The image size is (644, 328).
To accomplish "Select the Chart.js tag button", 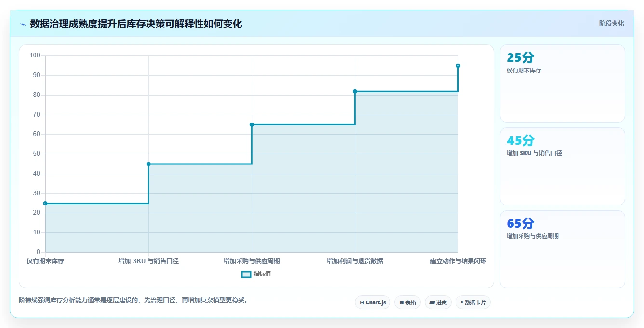I will [x=373, y=302].
